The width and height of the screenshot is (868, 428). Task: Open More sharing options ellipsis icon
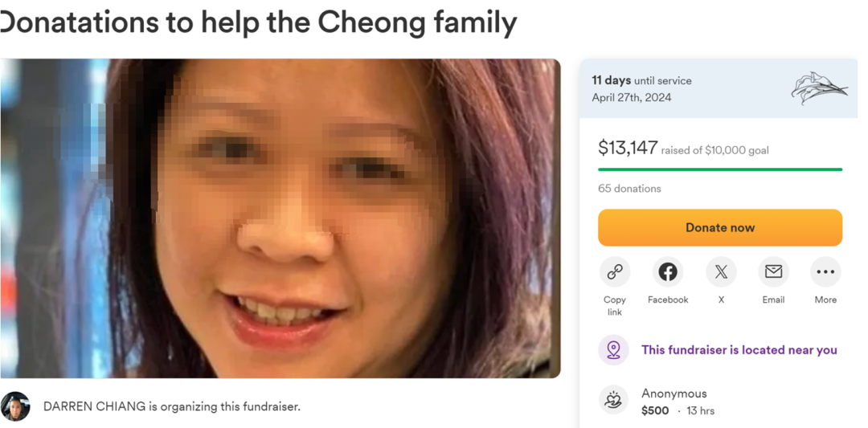pyautogui.click(x=825, y=272)
